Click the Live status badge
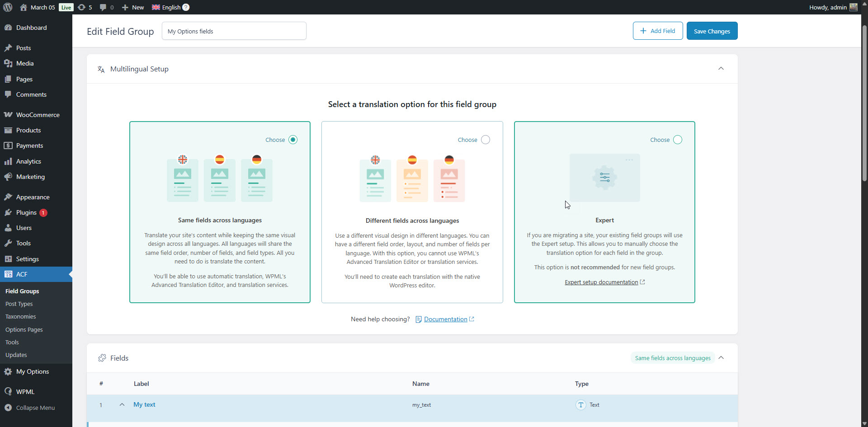868x427 pixels. pos(66,7)
